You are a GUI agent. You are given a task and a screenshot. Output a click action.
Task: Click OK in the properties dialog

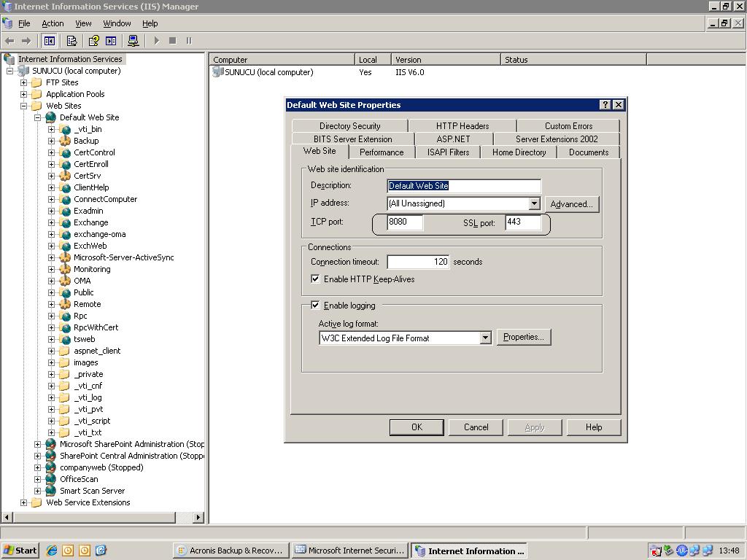point(417,427)
